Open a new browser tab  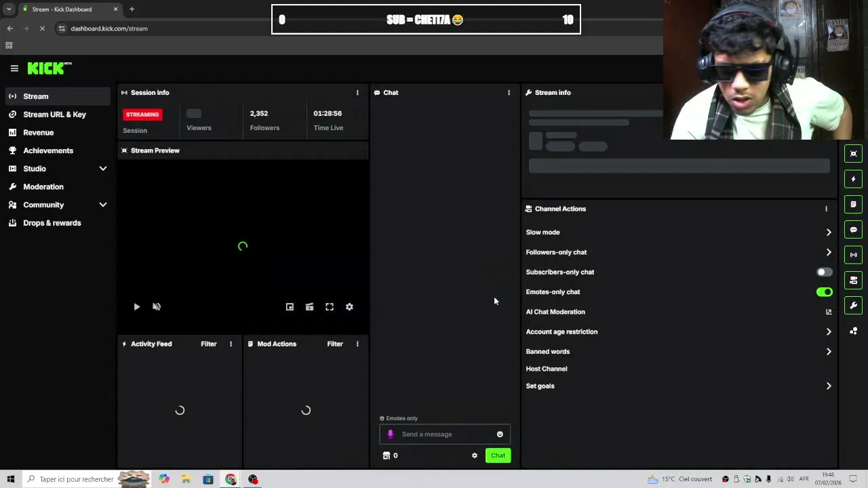tap(132, 9)
